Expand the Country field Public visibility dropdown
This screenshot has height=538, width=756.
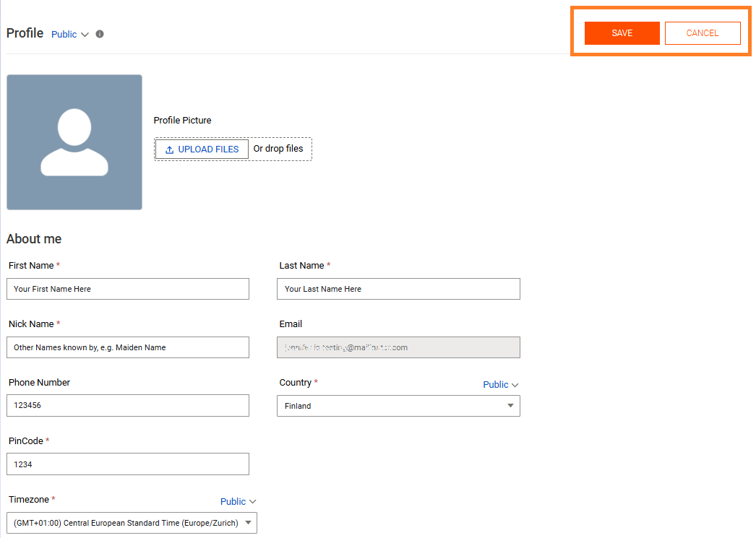500,385
